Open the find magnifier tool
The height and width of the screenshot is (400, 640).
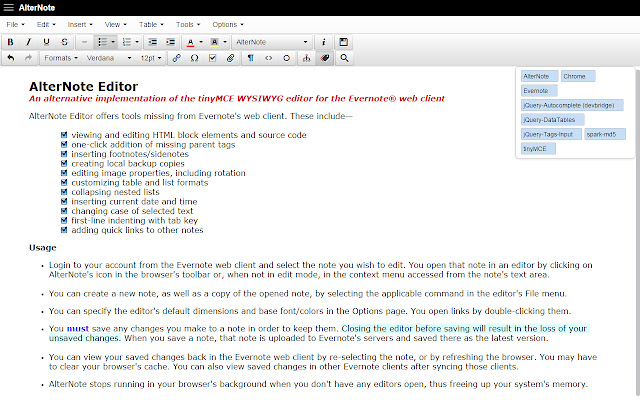(344, 58)
